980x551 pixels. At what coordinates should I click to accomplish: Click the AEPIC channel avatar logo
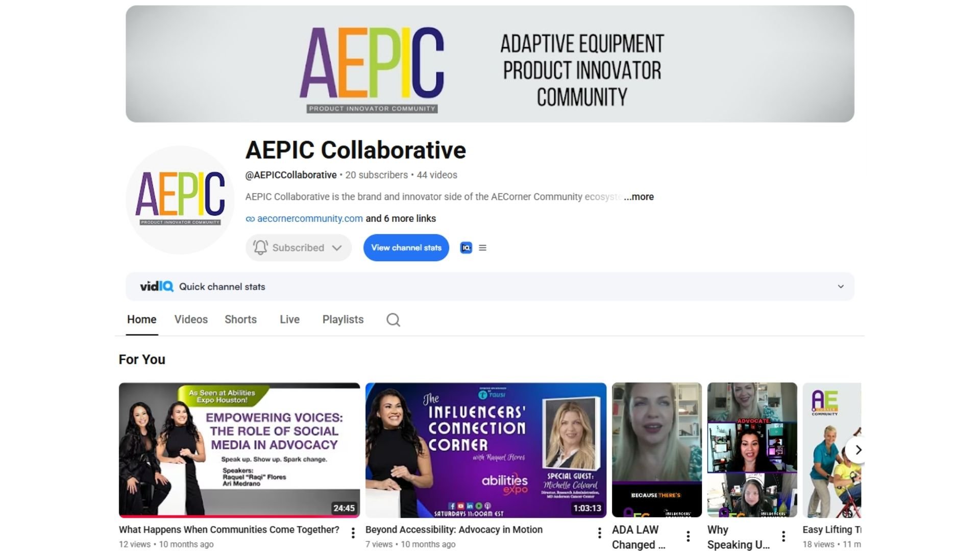[180, 200]
